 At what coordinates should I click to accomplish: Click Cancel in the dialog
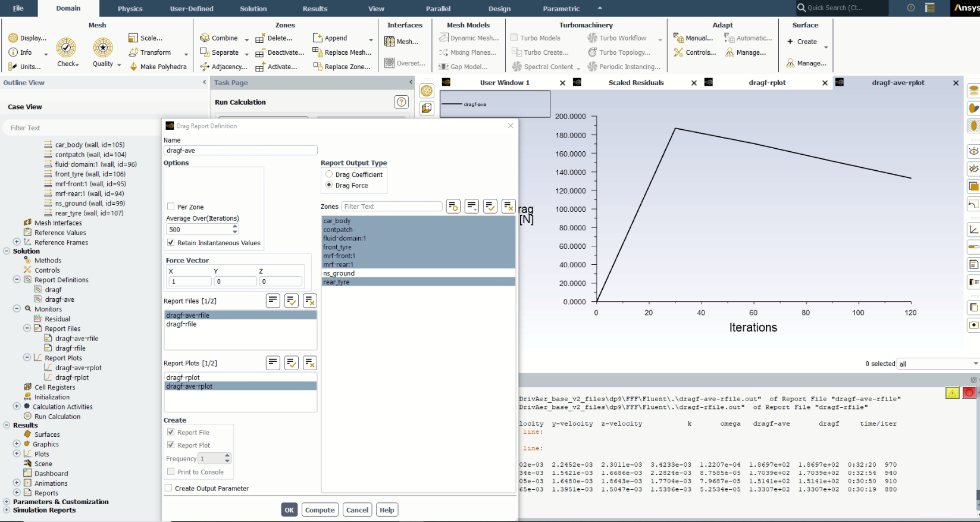click(x=358, y=510)
